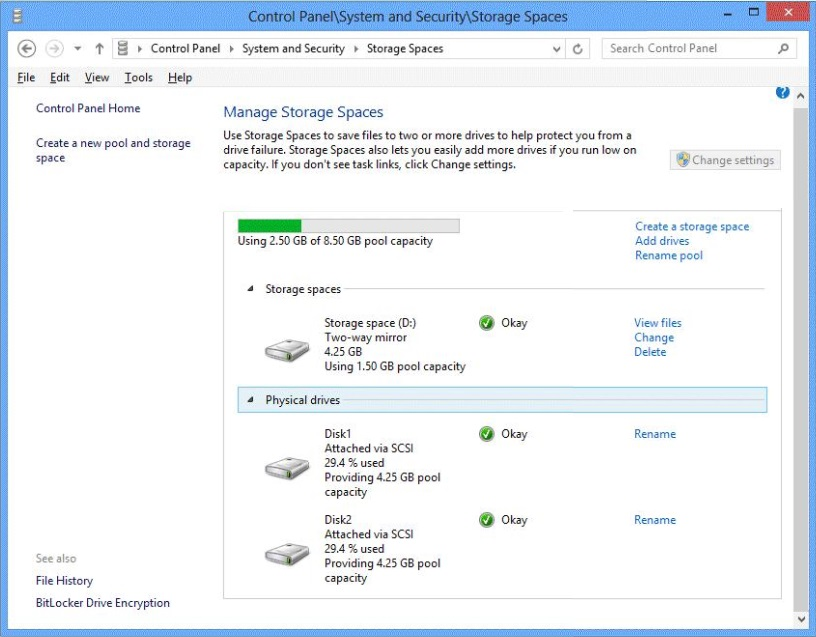Click the pool capacity usage bar

click(x=349, y=225)
